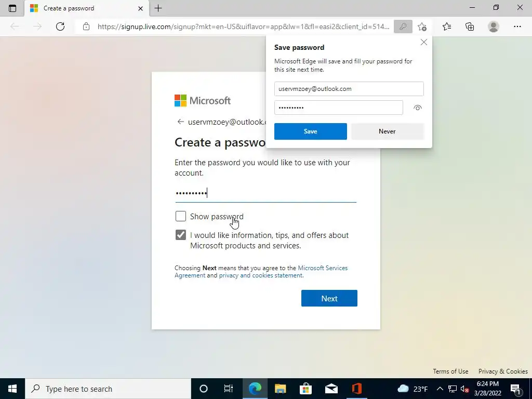
Task: Open the tab actions menu icon
Action: coord(12,8)
